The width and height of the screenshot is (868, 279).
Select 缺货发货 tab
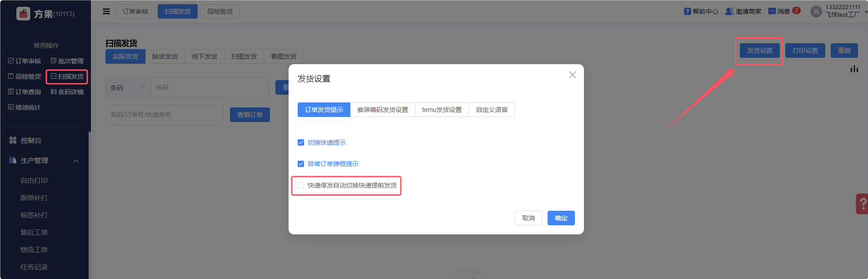pyautogui.click(x=165, y=56)
